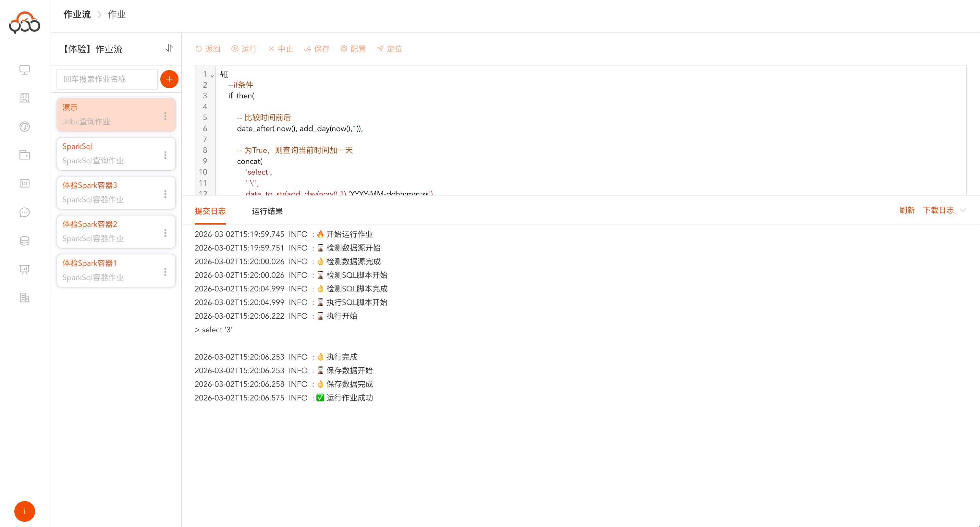Open the three-dot menu on SparkSql job
Image resolution: width=980 pixels, height=527 pixels.
pos(165,155)
